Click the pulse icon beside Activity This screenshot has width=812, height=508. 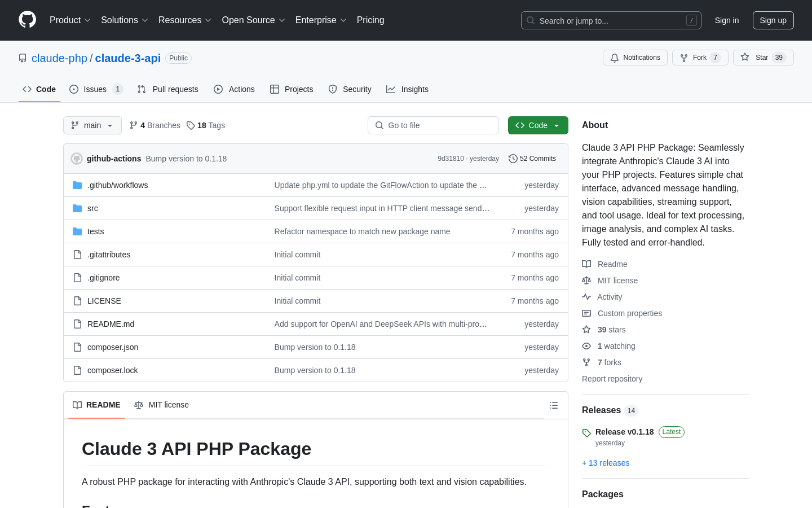click(x=586, y=297)
